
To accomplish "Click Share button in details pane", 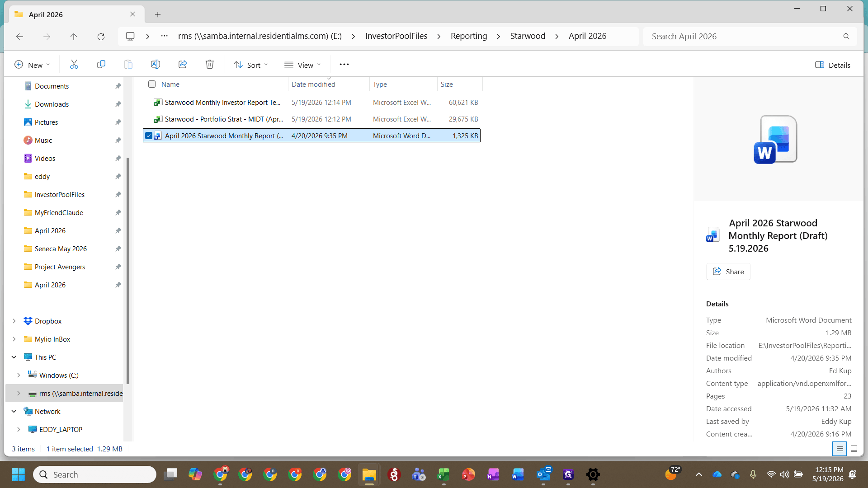I will tap(728, 272).
